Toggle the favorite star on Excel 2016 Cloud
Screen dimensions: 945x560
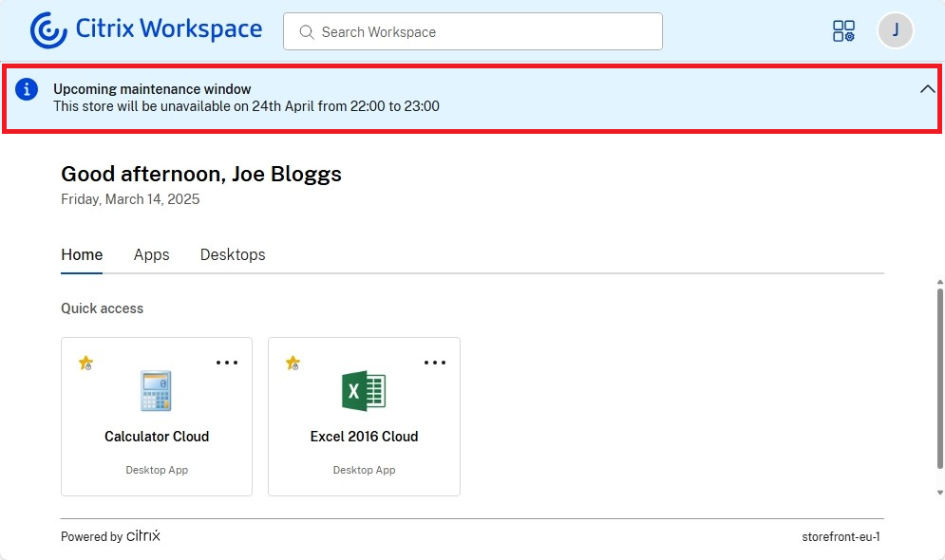tap(293, 364)
